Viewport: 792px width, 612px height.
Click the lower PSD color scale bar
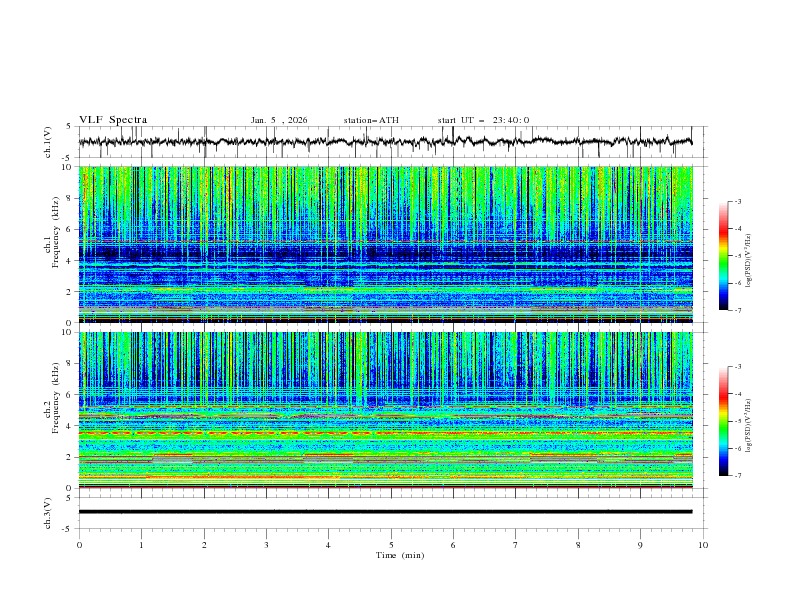(x=723, y=421)
